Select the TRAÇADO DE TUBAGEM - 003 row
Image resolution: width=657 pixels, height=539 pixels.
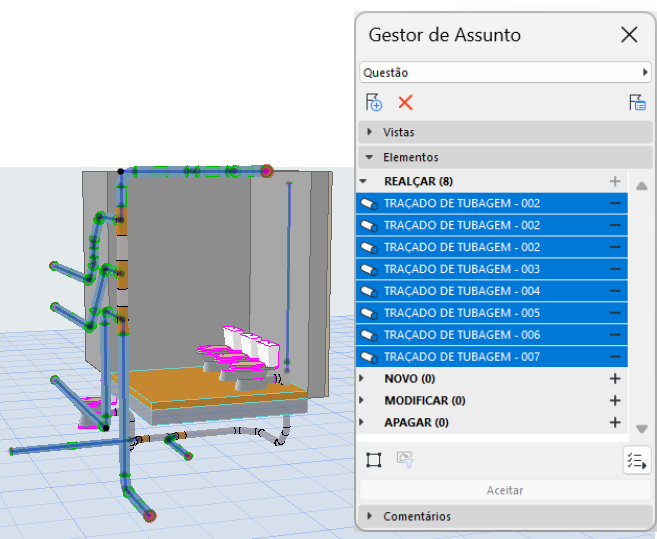pyautogui.click(x=491, y=269)
